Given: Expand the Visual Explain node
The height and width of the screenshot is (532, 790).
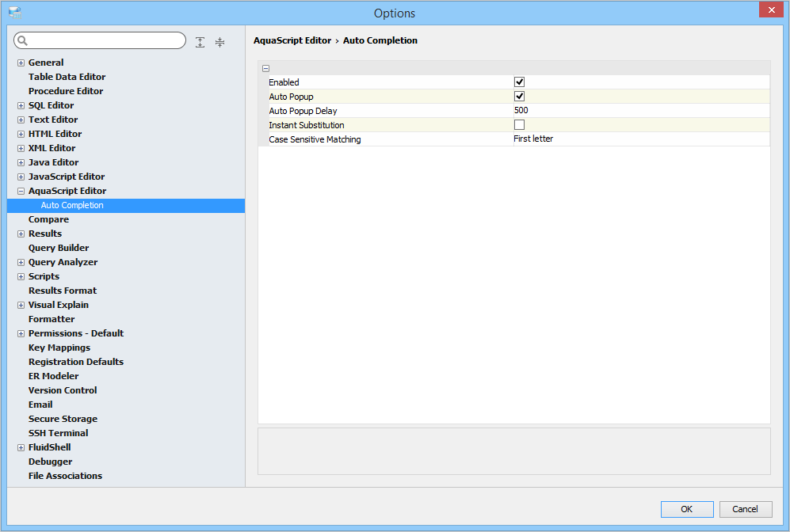Looking at the screenshot, I should click(x=21, y=305).
